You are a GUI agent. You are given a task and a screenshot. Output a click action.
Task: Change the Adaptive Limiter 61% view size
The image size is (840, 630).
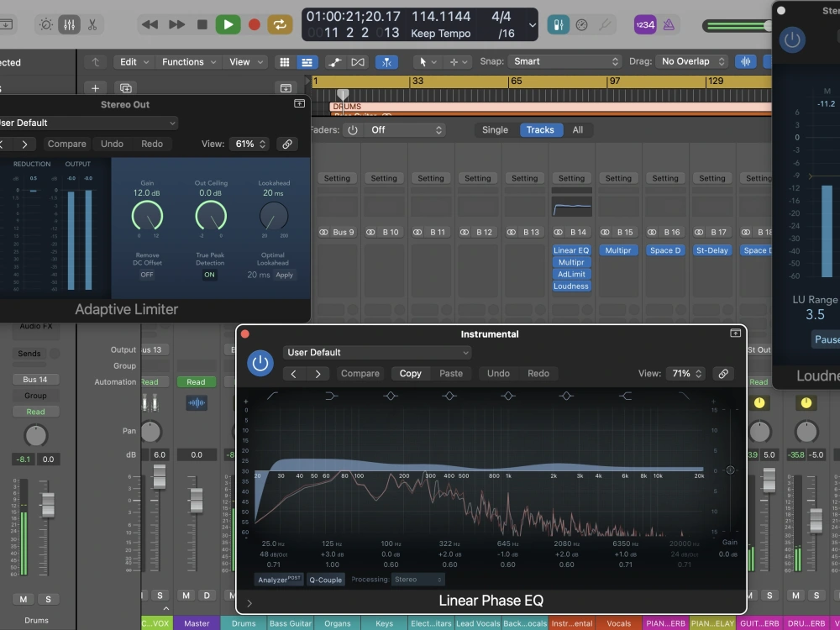[249, 144]
